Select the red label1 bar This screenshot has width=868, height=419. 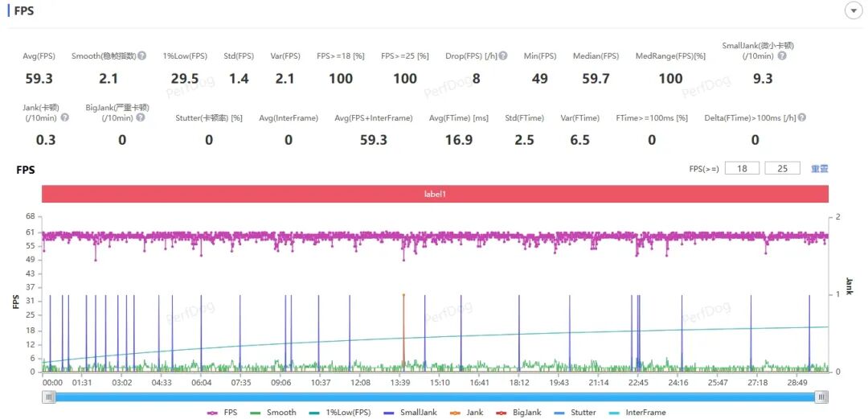[x=435, y=194]
